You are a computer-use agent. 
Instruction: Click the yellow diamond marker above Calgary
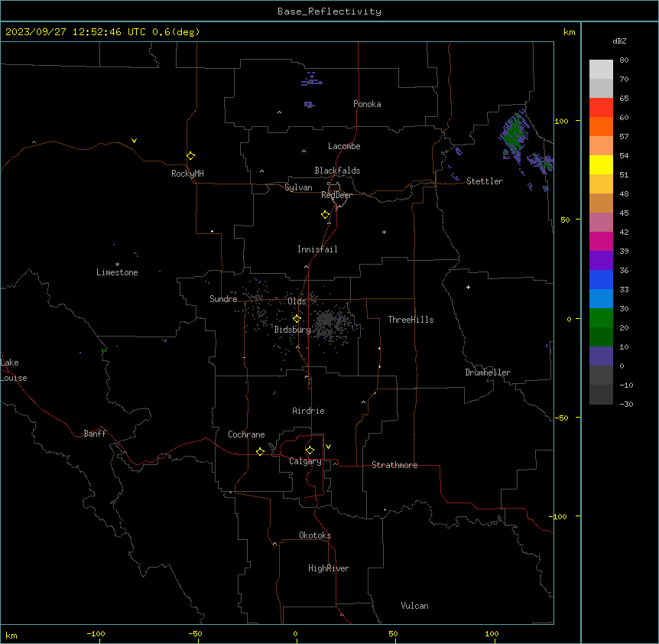(x=310, y=450)
